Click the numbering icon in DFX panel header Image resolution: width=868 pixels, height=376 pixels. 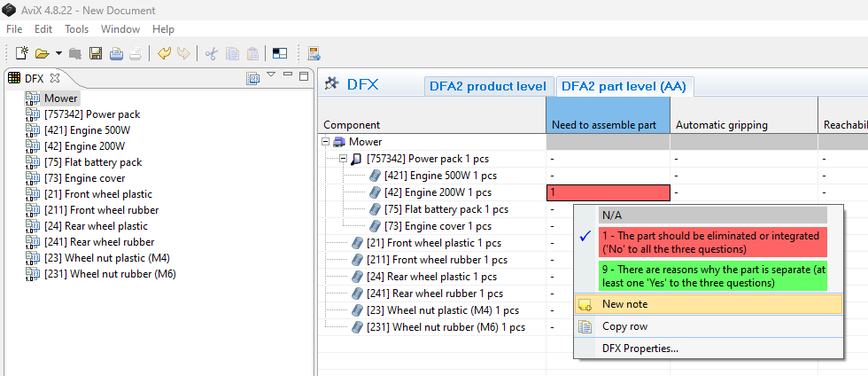(253, 78)
